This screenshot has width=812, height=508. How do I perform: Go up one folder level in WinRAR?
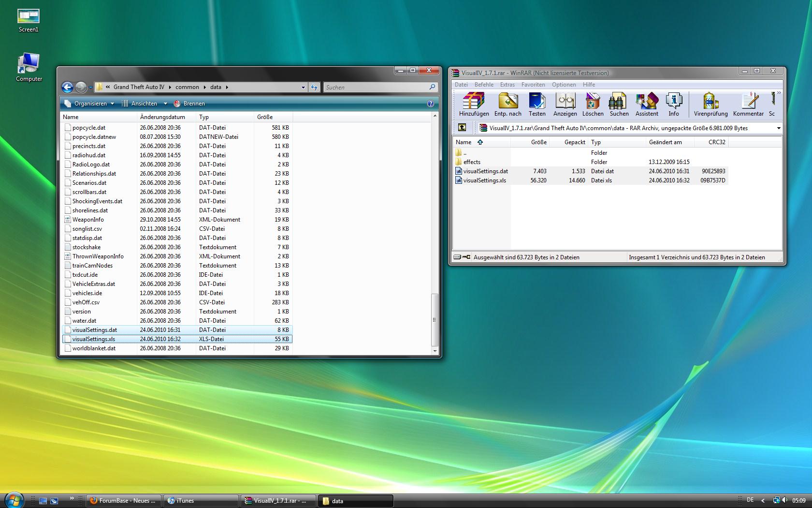tap(462, 128)
